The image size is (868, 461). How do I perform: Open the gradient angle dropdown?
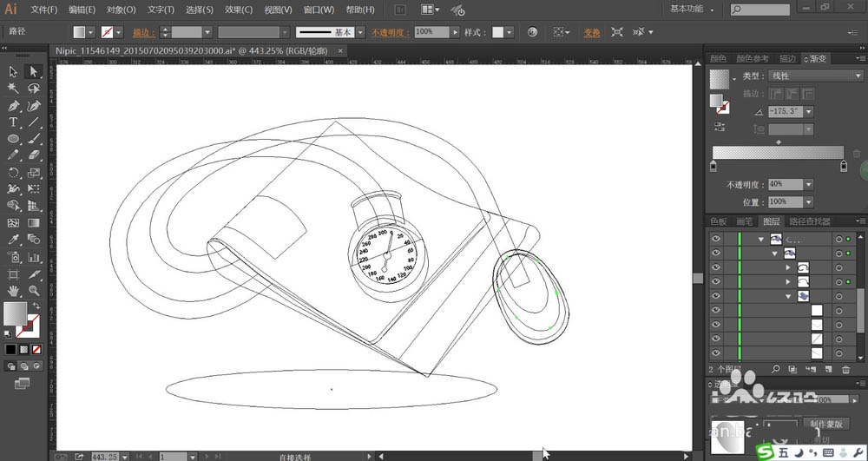pyautogui.click(x=808, y=112)
